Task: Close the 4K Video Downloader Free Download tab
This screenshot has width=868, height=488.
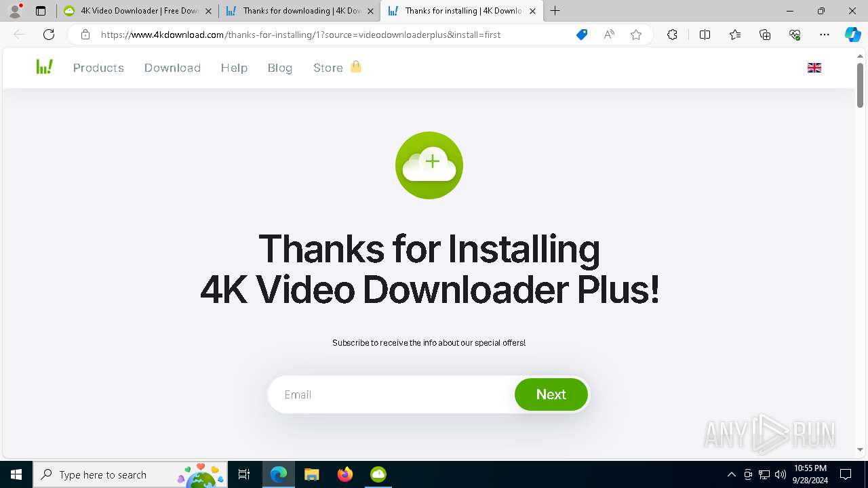Action: (x=208, y=11)
